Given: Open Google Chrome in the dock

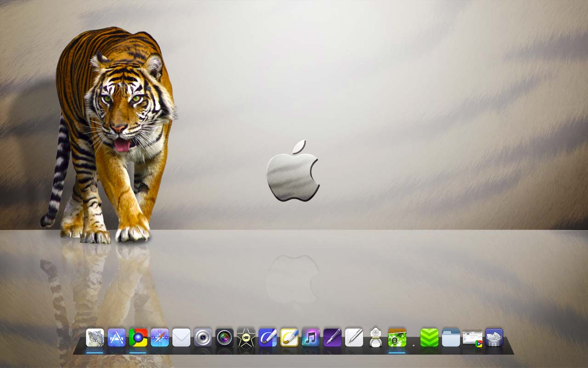Looking at the screenshot, I should tap(138, 338).
